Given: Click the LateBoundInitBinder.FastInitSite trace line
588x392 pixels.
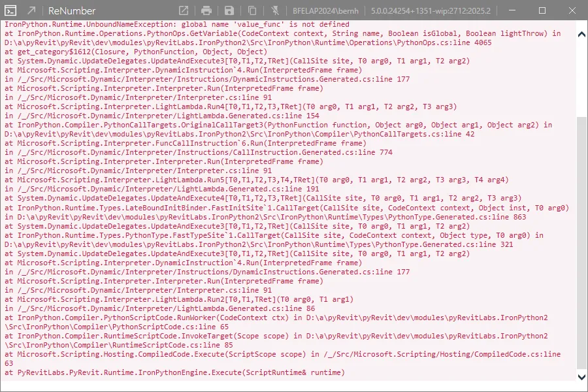Looking at the screenshot, I should (287, 208).
